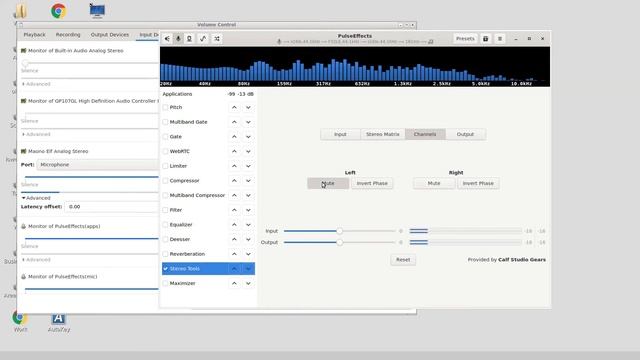Switch to the Output tab in Stereo Tools
Image resolution: width=640 pixels, height=360 pixels.
point(465,134)
